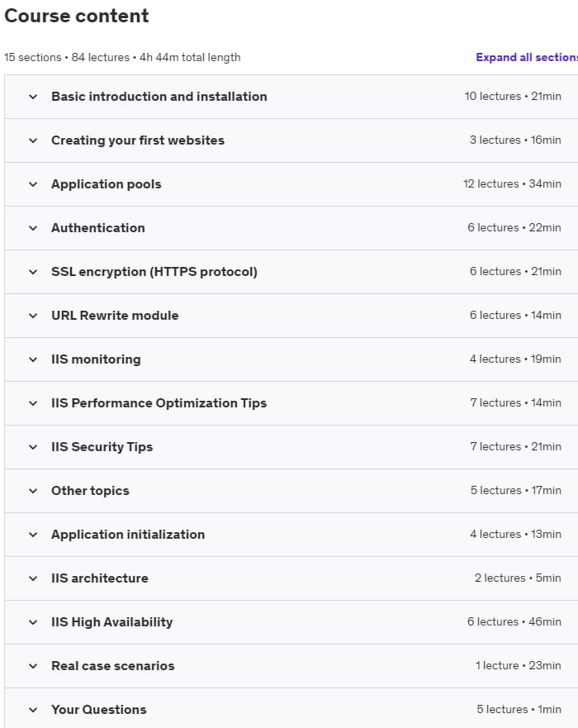Select the IIS High Availability section title

(111, 622)
